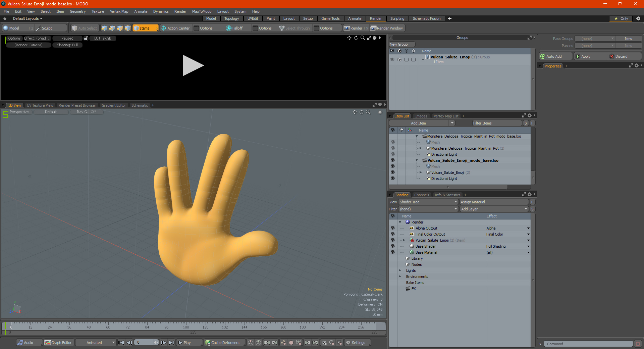Open the Action Center tool
This screenshot has width=644, height=349.
tap(175, 28)
